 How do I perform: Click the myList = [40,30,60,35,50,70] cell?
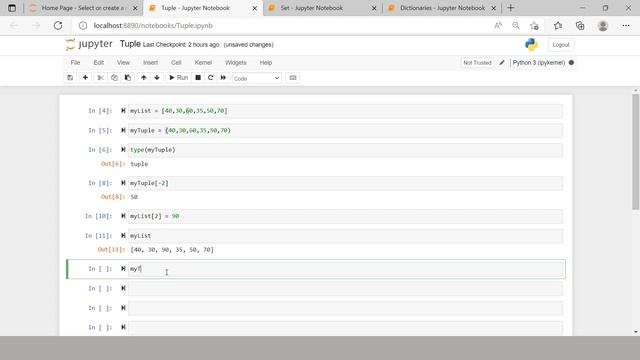345,111
